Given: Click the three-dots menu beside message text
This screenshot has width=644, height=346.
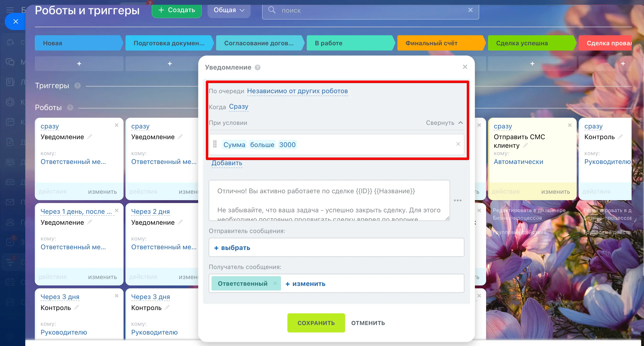Looking at the screenshot, I should [x=457, y=200].
